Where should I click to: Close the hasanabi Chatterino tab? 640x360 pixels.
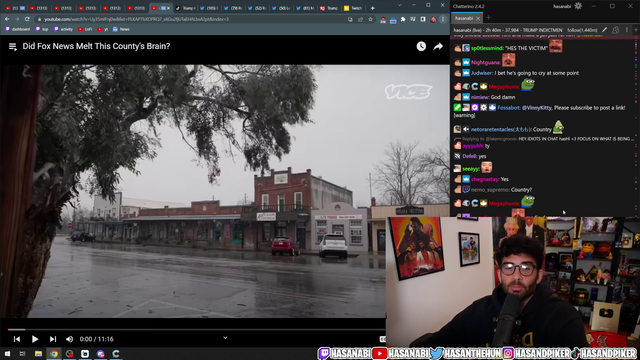[478, 18]
